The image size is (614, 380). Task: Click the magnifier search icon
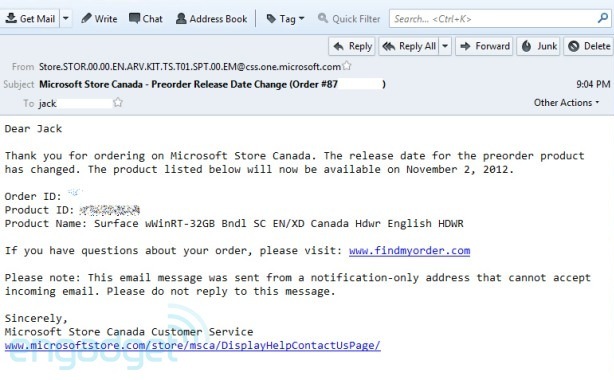pos(603,18)
